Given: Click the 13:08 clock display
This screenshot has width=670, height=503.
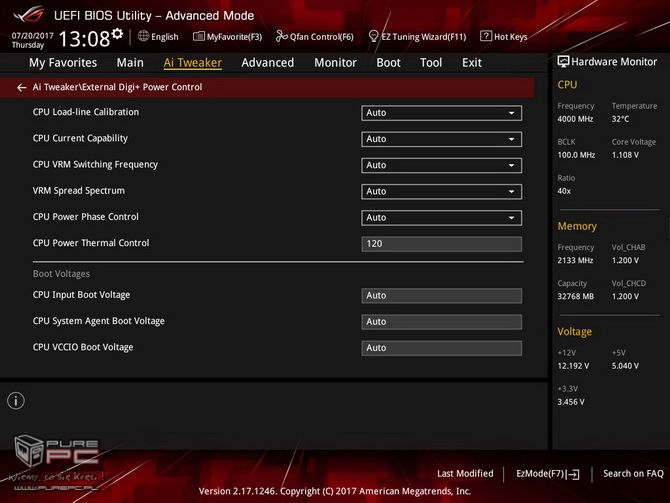Looking at the screenshot, I should click(x=84, y=39).
